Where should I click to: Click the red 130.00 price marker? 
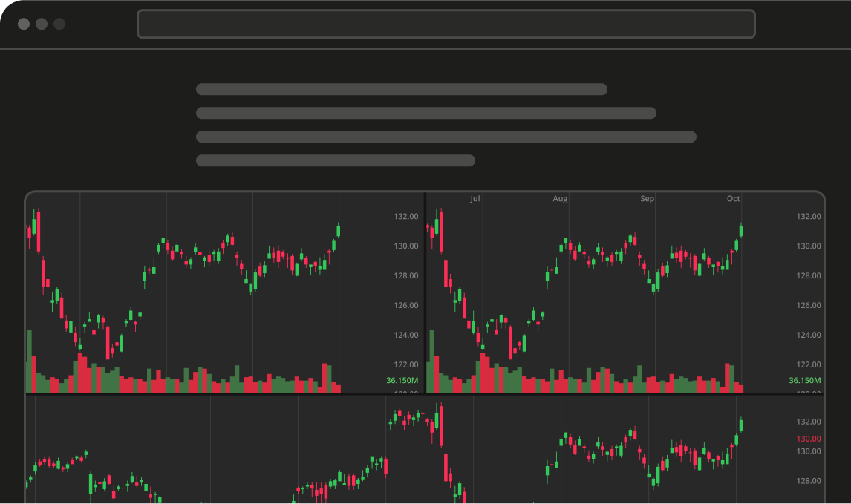(809, 439)
